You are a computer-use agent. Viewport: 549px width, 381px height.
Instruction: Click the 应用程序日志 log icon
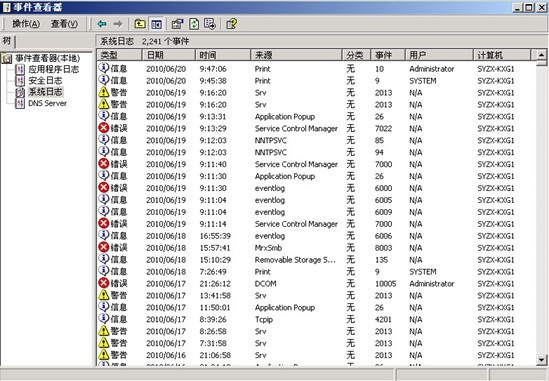[x=20, y=69]
